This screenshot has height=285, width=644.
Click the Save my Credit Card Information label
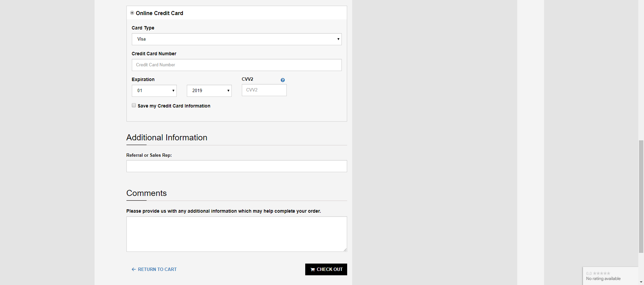point(174,106)
